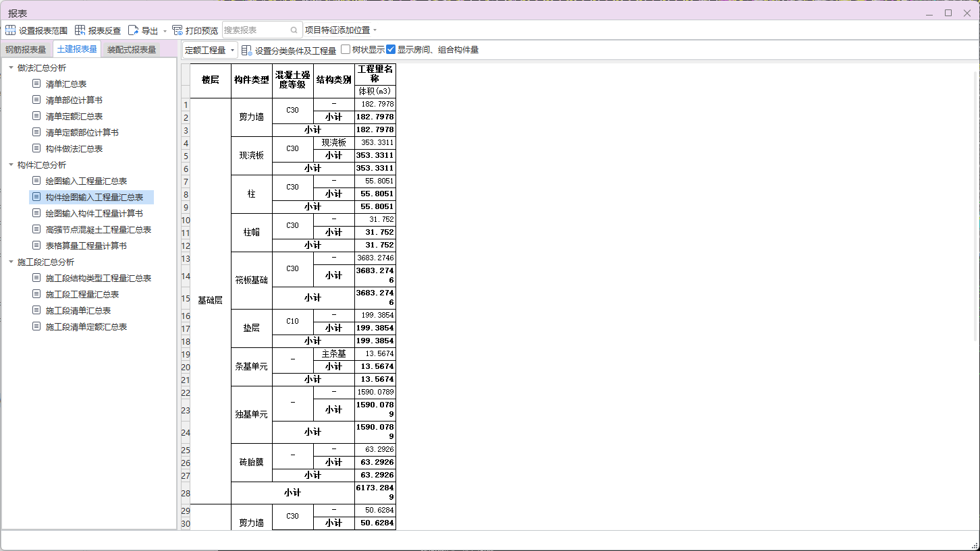Click the 柱帽 cell

click(252, 232)
